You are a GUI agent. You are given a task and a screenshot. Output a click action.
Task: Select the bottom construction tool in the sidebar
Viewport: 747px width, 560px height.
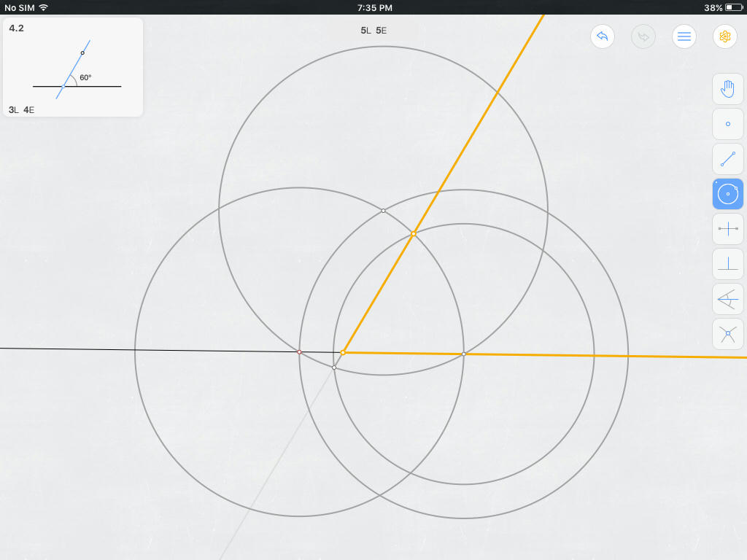727,333
